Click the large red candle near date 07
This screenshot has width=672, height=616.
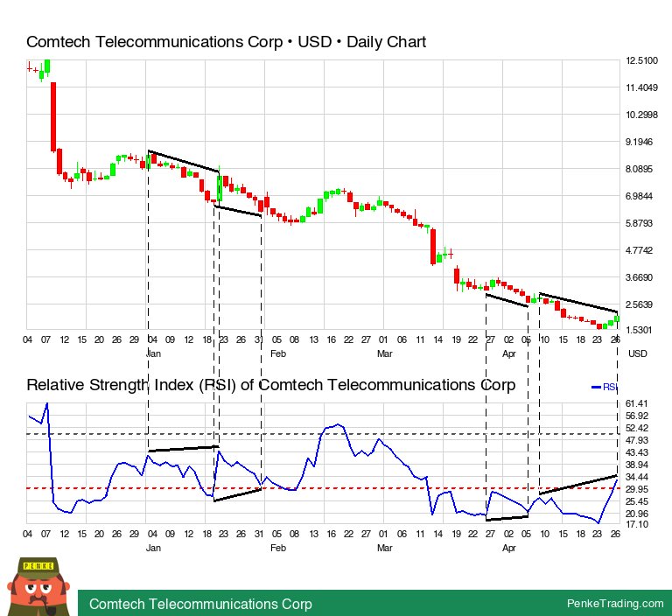pos(53,116)
